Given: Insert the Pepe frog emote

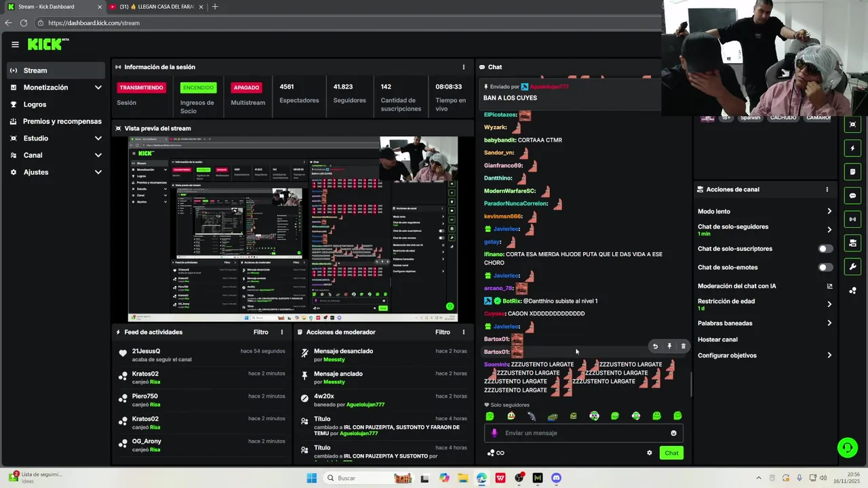Looking at the screenshot, I should 553,416.
